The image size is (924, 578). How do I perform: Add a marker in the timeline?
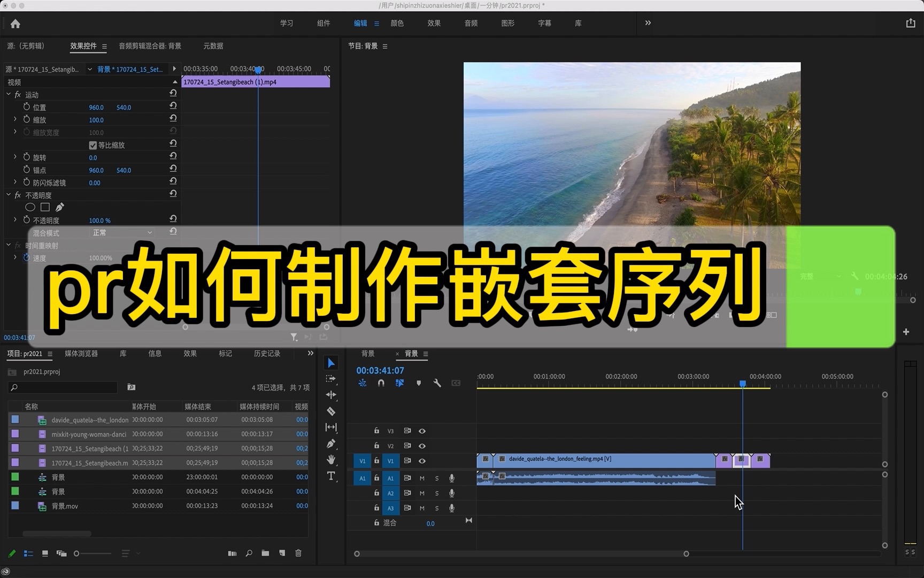click(419, 383)
